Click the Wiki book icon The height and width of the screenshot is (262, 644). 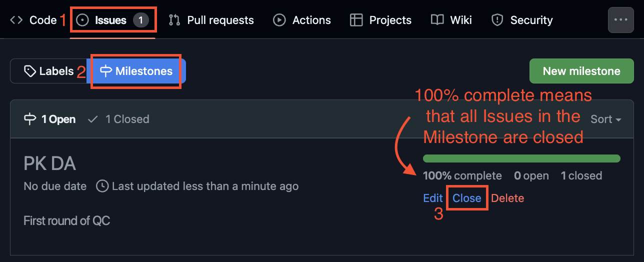tap(437, 20)
